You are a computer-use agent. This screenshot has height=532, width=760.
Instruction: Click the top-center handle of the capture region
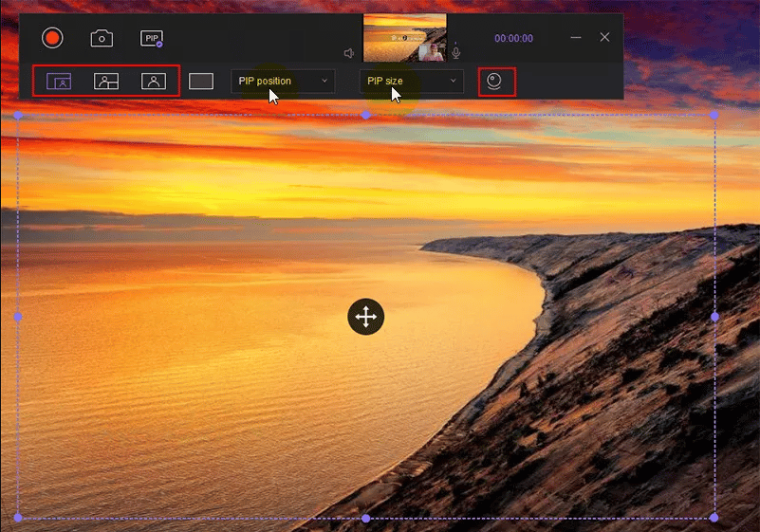pos(366,115)
